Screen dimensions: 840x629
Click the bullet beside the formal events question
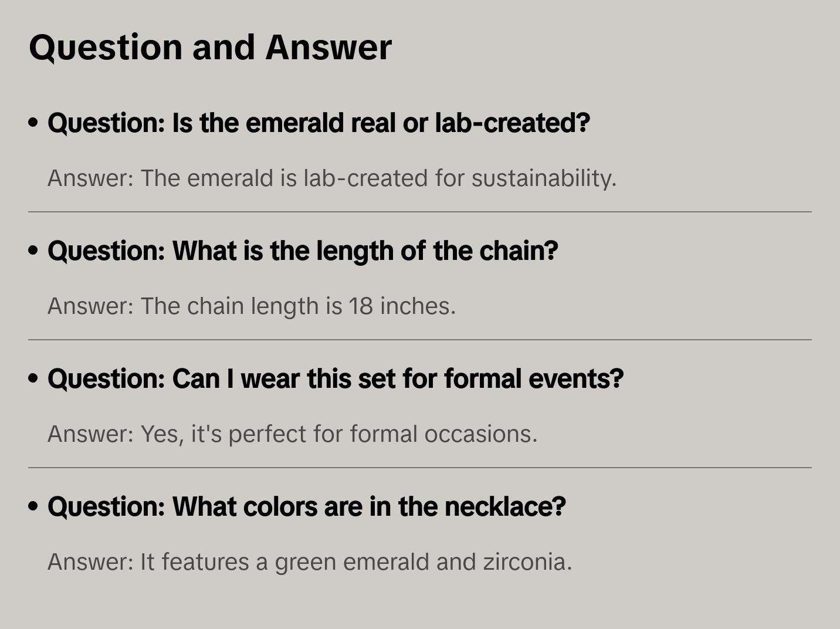point(33,378)
